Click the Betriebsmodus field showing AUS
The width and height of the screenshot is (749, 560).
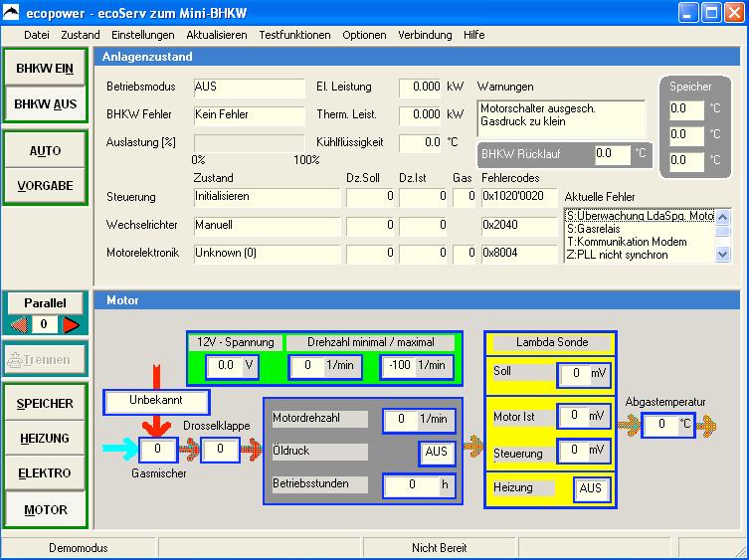pos(249,88)
